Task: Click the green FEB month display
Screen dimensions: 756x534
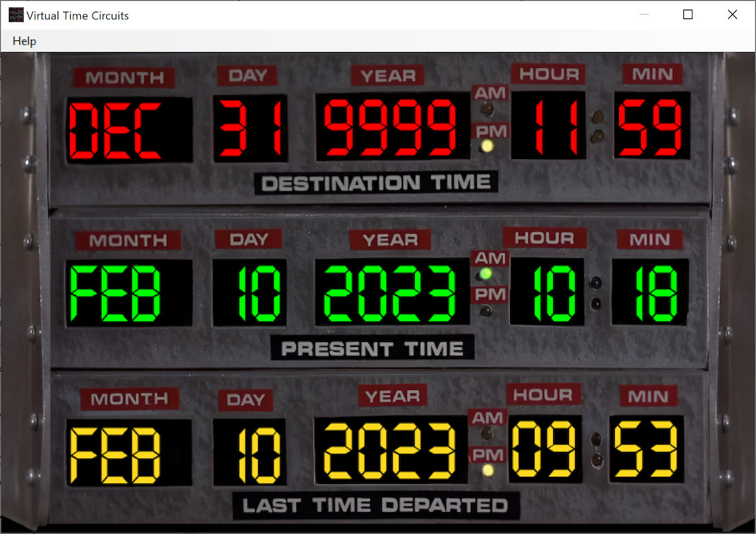Action: 130,293
